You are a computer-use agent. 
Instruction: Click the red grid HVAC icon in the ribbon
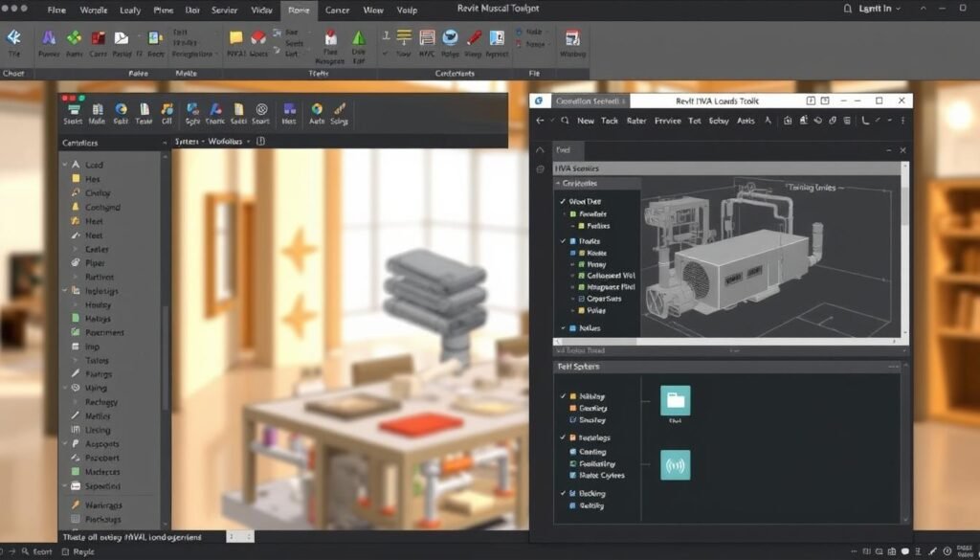pyautogui.click(x=427, y=38)
